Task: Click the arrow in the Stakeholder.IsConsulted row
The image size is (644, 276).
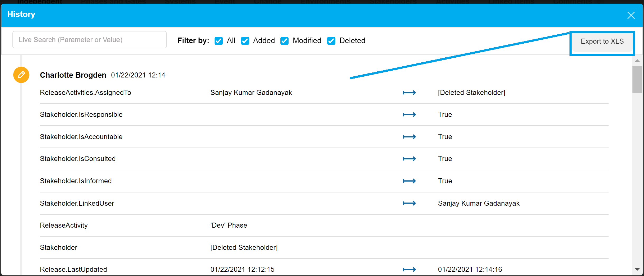Action: (409, 159)
